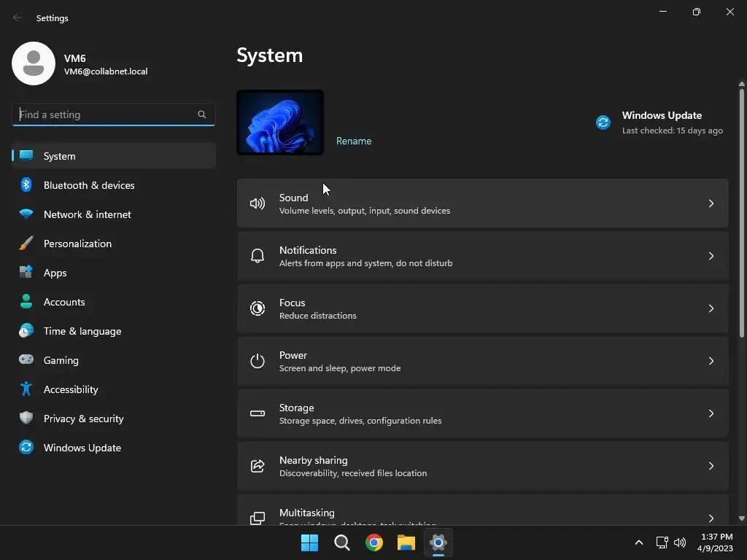747x560 pixels.
Task: Click the Accounts label in the sidebar
Action: 64,302
